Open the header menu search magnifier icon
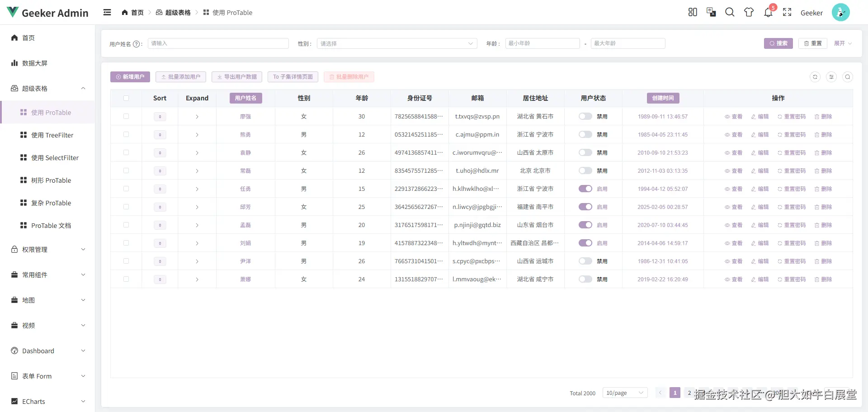868x412 pixels. click(730, 12)
